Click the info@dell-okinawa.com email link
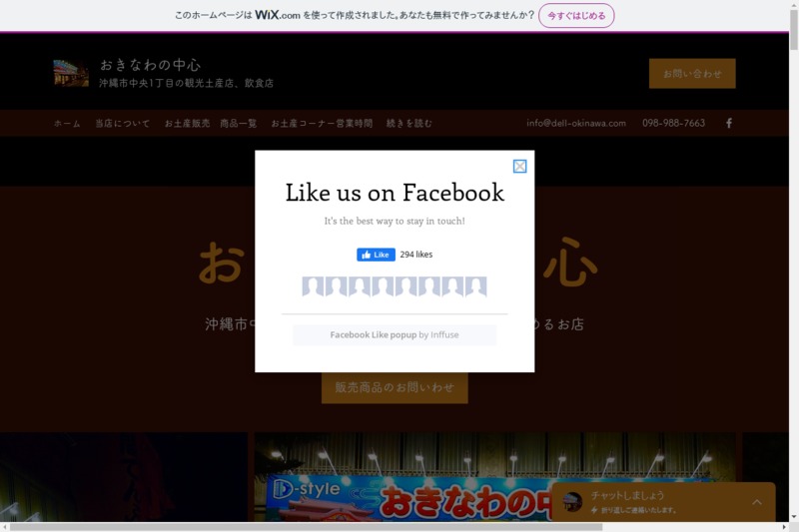799x532 pixels. [x=576, y=124]
